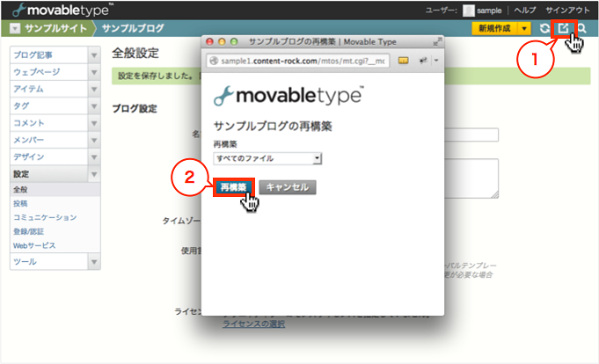The width and height of the screenshot is (599, 364).
Task: Open デザイン sidebar menu
Action: click(49, 157)
